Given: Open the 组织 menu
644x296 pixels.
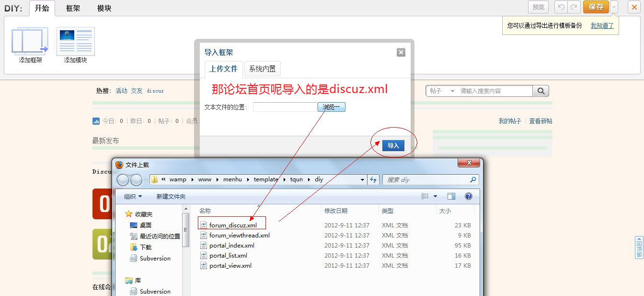Looking at the screenshot, I should coord(133,196).
